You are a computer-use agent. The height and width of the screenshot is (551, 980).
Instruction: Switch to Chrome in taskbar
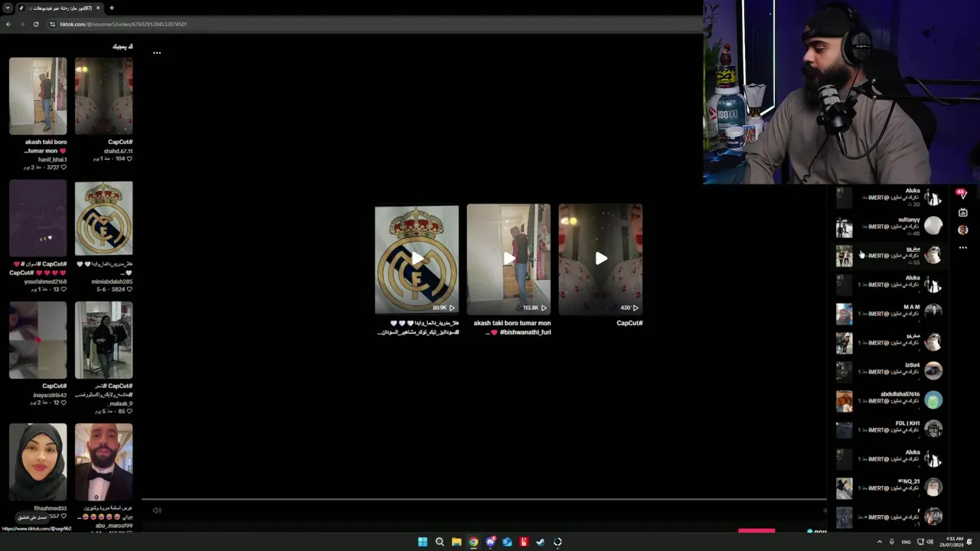(473, 542)
